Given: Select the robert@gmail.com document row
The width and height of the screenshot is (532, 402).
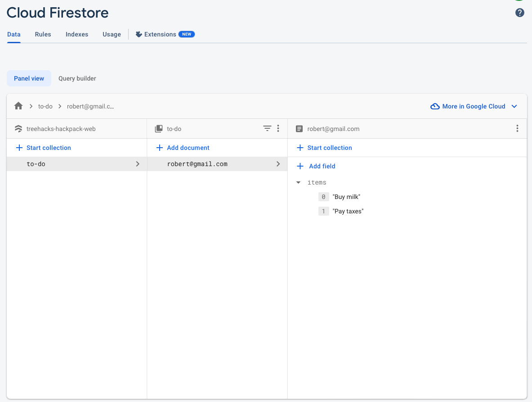Looking at the screenshot, I should tap(217, 164).
